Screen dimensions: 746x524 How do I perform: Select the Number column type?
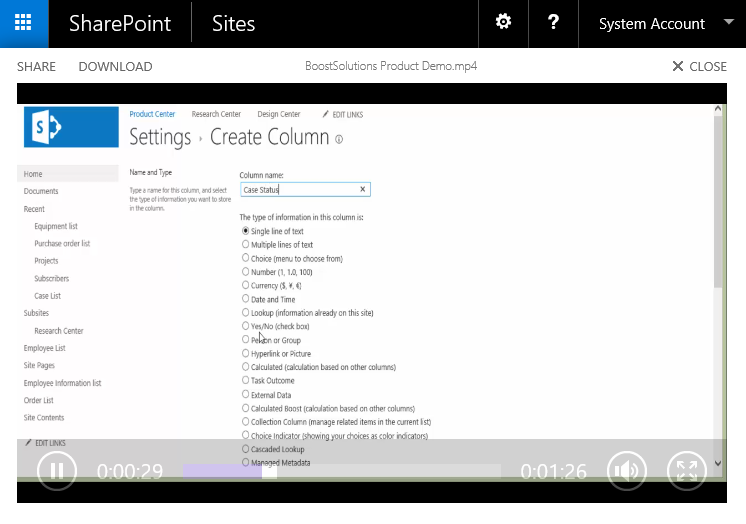245,272
